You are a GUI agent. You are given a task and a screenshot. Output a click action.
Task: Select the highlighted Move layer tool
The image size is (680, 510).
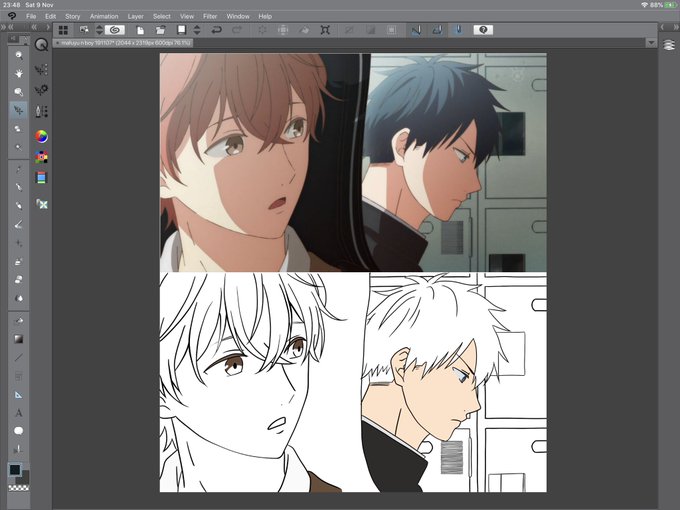click(19, 111)
